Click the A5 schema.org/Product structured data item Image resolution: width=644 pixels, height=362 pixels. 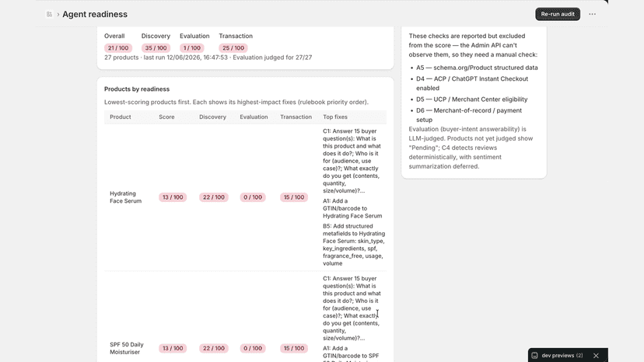pyautogui.click(x=477, y=68)
